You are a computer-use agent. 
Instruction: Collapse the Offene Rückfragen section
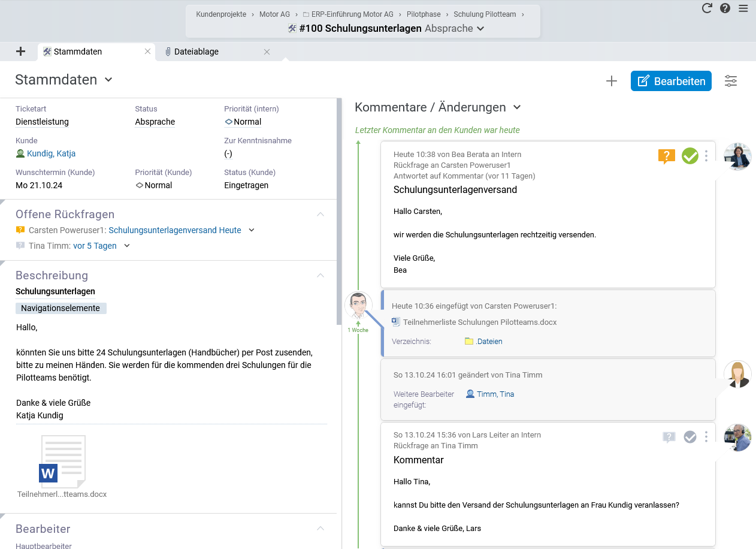click(x=320, y=215)
